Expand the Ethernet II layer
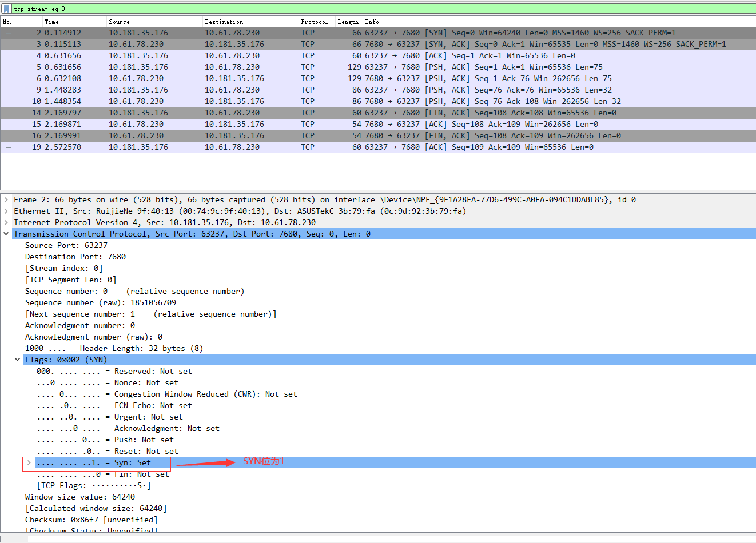 tap(6, 211)
